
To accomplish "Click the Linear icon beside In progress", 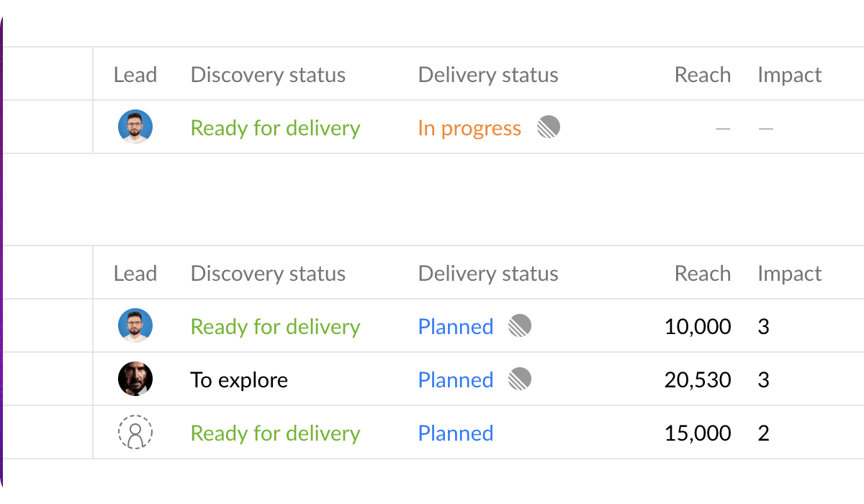I will pyautogui.click(x=549, y=127).
